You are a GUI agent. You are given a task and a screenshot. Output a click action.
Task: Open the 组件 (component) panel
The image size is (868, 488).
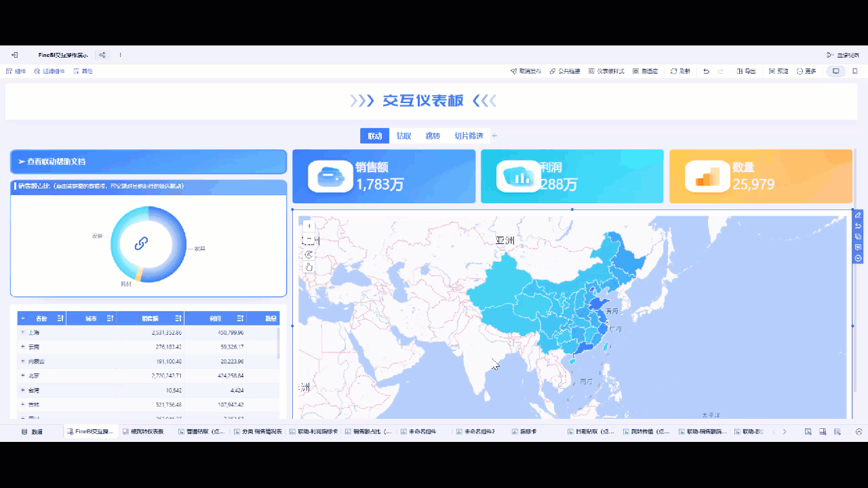pyautogui.click(x=16, y=71)
